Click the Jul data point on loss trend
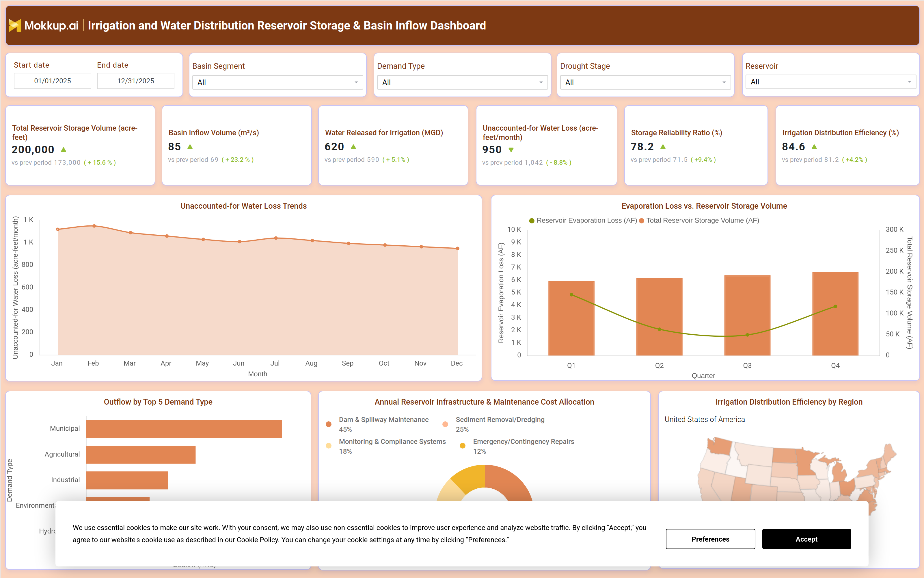Viewport: 924px width, 578px height. (276, 238)
